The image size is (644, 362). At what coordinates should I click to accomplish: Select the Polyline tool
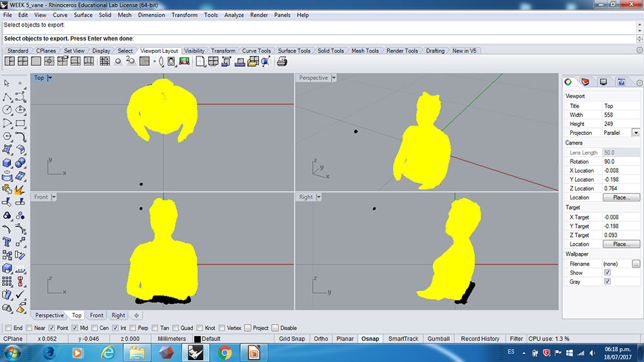(x=7, y=97)
